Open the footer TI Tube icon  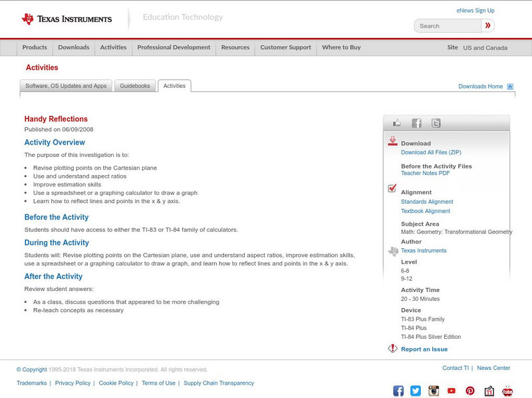(507, 391)
